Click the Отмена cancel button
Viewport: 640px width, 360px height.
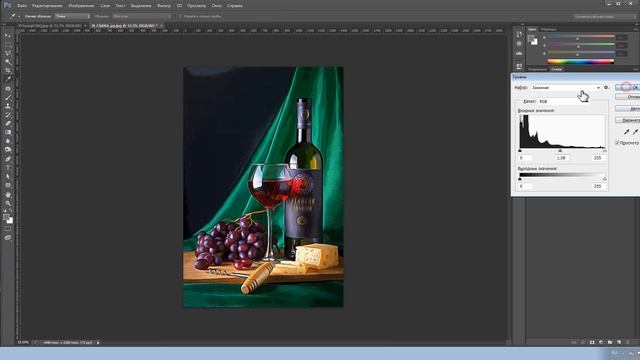628,97
